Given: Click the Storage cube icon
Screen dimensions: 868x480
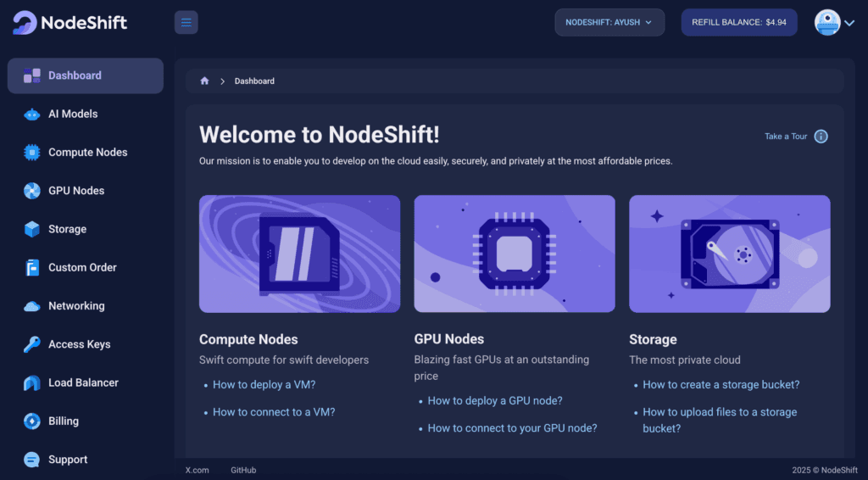Looking at the screenshot, I should (31, 229).
